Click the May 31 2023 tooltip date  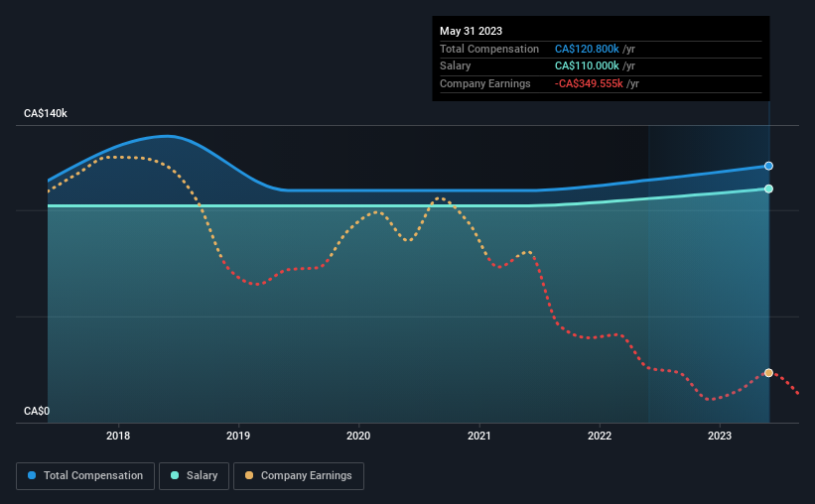coord(471,31)
